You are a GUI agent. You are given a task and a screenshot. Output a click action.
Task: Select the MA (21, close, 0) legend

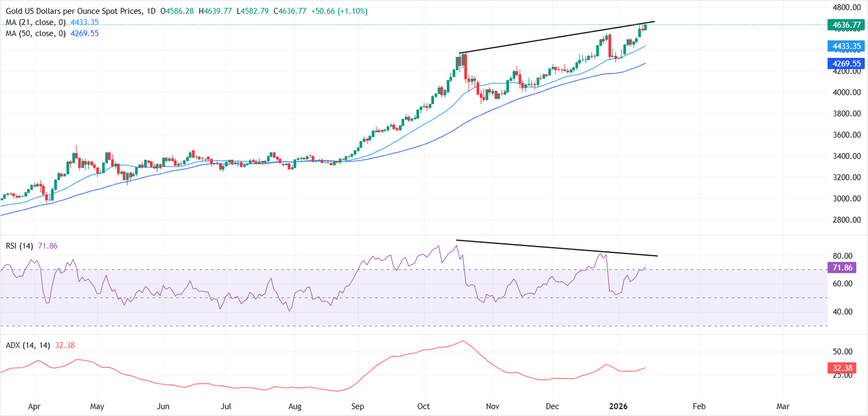click(34, 23)
